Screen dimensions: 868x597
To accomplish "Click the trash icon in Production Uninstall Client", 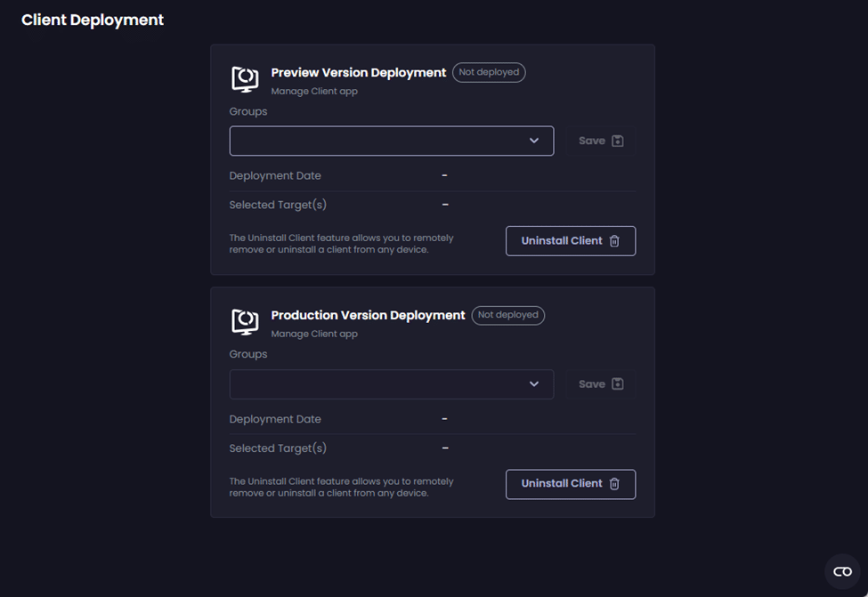I will tap(614, 484).
